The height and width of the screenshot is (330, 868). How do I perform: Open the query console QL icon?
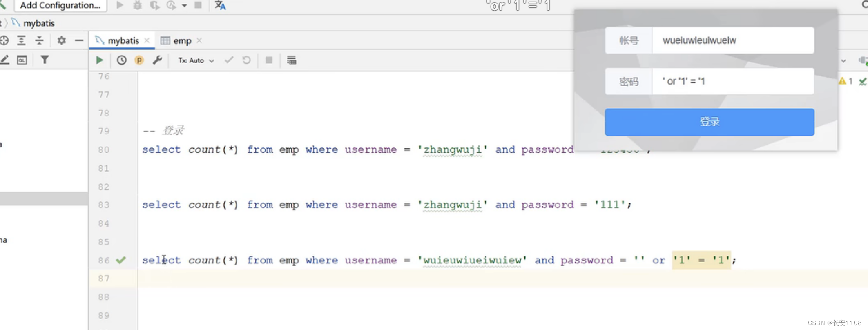coord(22,60)
